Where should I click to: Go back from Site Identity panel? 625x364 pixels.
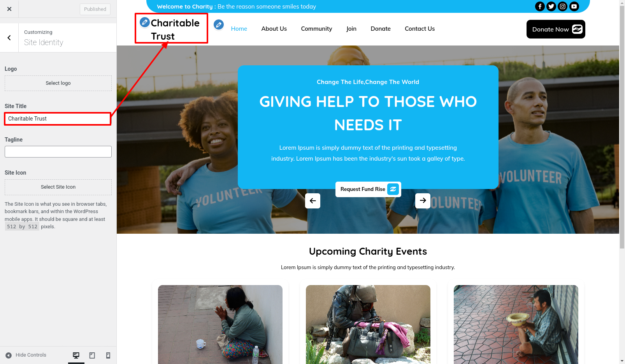(9, 38)
